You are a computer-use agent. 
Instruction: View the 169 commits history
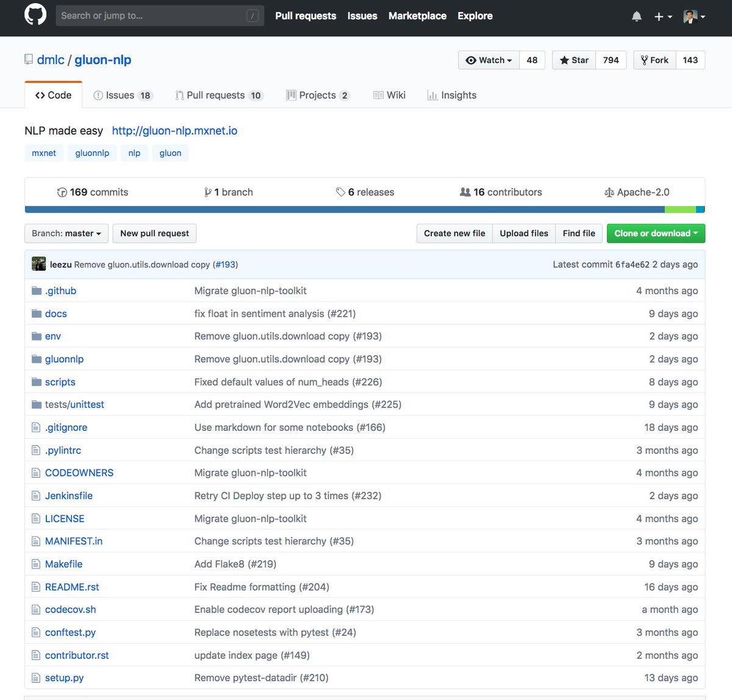click(93, 192)
